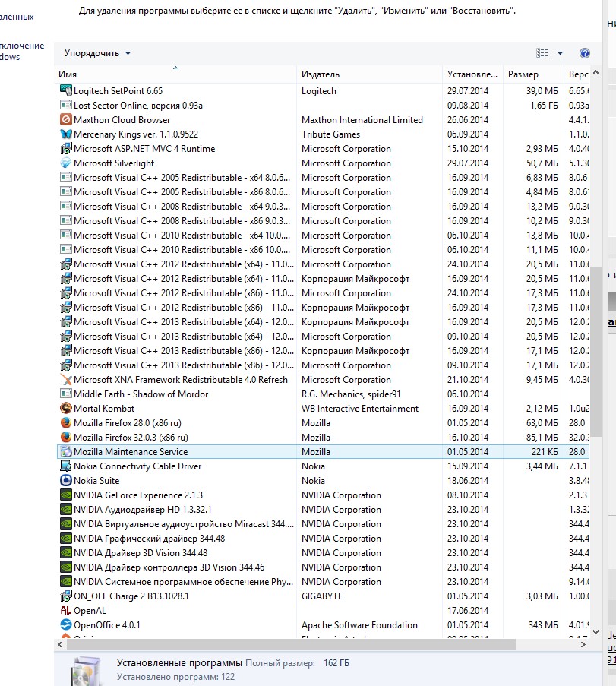The image size is (616, 686).
Task: Click the horizontal scroll left arrow
Action: coord(60,644)
